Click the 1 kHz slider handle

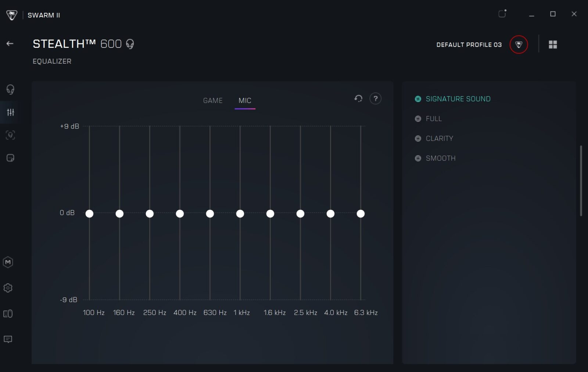click(240, 214)
